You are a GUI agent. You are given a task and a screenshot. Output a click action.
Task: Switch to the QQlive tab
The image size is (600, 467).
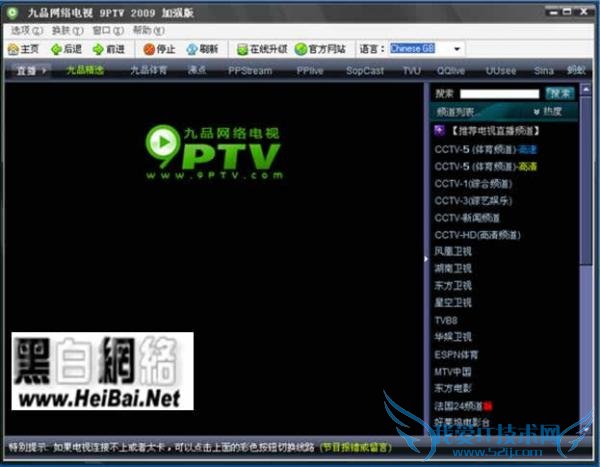coord(451,71)
